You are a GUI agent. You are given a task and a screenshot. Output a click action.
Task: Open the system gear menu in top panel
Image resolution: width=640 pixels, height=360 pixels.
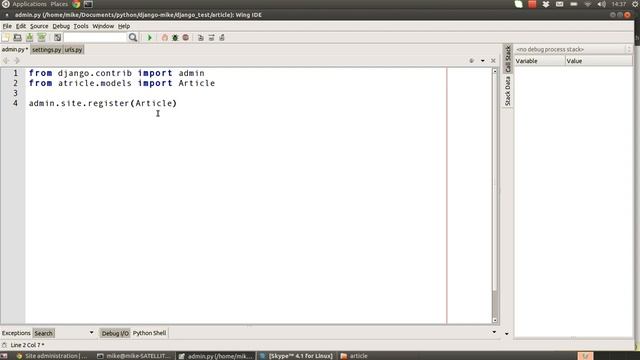click(x=636, y=4)
